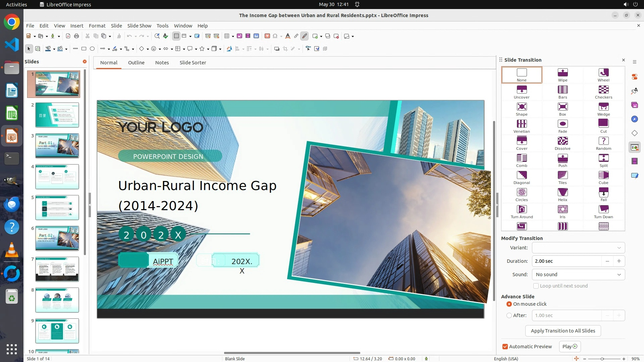Viewport: 644px width, 362px height.
Task: Choose On mouse click option
Action: 509,304
